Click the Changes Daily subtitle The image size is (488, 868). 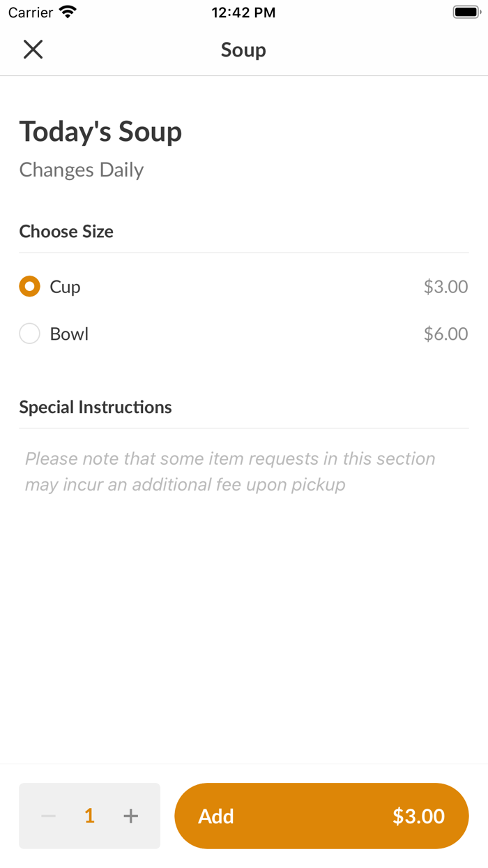point(82,170)
